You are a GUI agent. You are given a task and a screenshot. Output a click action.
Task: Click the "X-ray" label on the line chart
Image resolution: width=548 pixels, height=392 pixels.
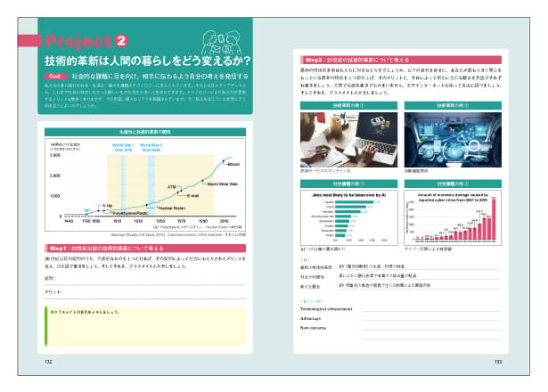tap(107, 206)
